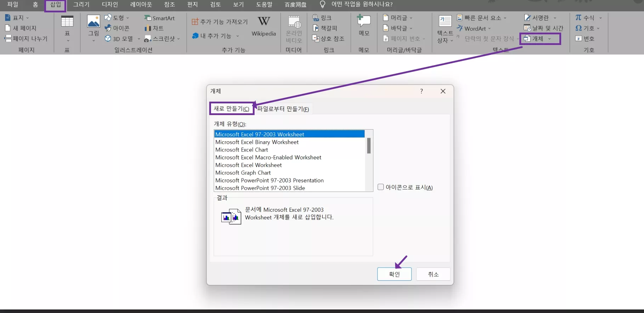Open the 도형 shapes gallery

pos(116,18)
